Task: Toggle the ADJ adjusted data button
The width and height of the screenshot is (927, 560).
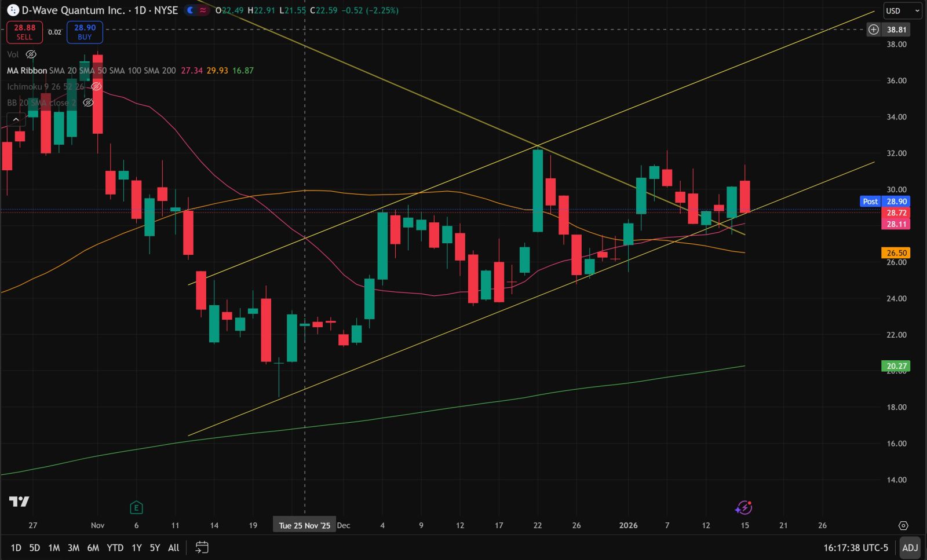Action: 910,547
